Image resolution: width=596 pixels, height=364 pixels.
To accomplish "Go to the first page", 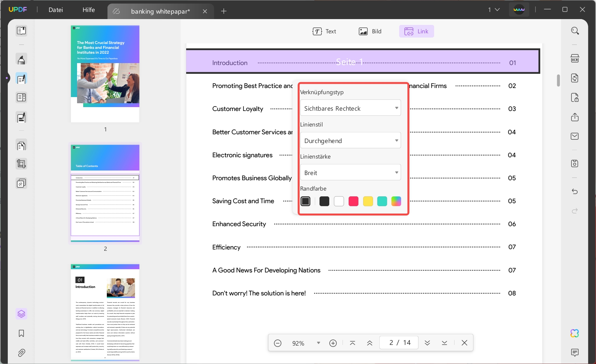I will (353, 343).
